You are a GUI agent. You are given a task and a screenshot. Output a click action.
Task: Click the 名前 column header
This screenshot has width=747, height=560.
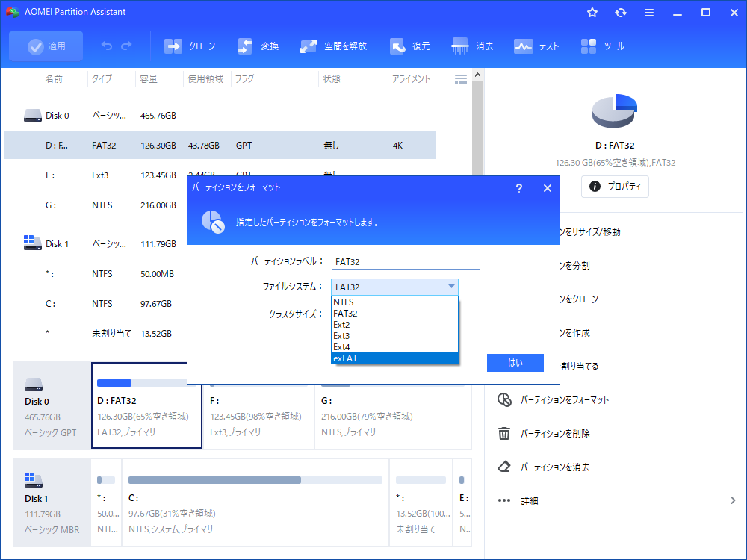54,78
